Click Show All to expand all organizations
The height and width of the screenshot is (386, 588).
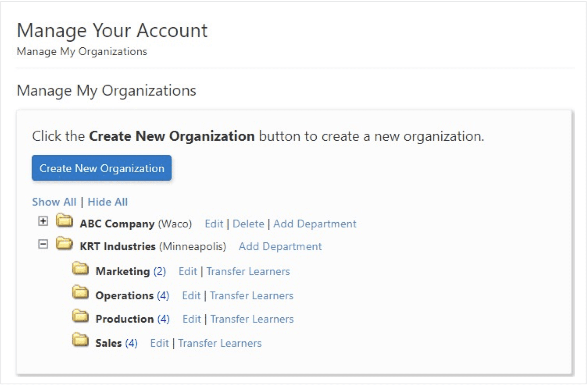pos(54,202)
